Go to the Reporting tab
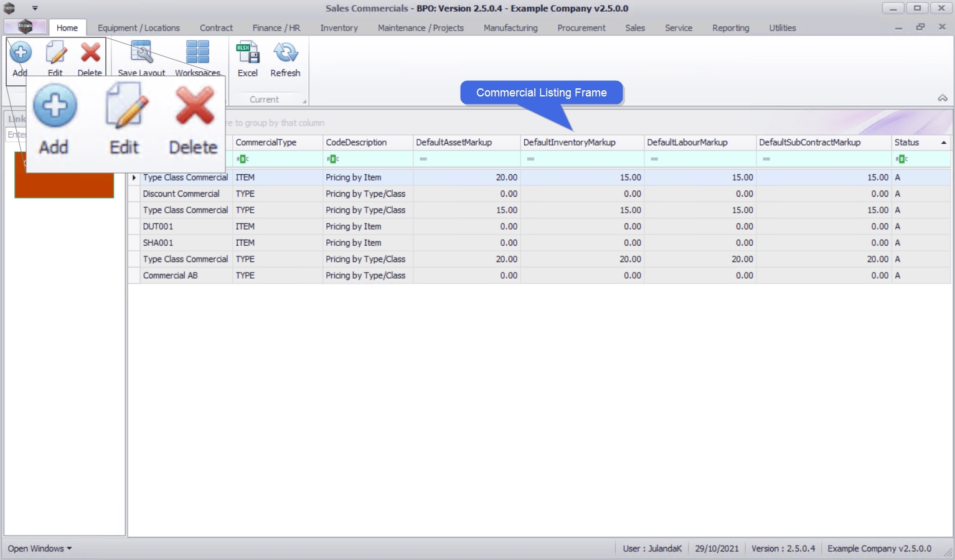 click(x=731, y=28)
